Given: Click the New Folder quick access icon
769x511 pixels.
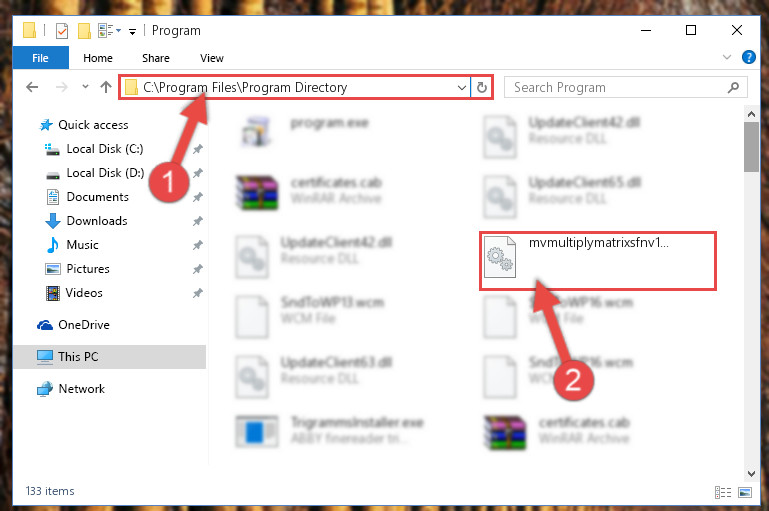Looking at the screenshot, I should click(84, 31).
